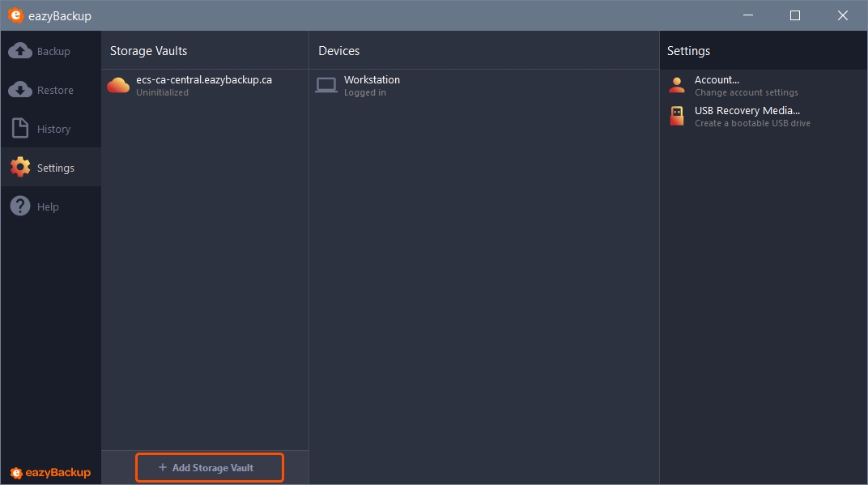Click the History document icon
This screenshot has width=868, height=485.
click(x=20, y=129)
